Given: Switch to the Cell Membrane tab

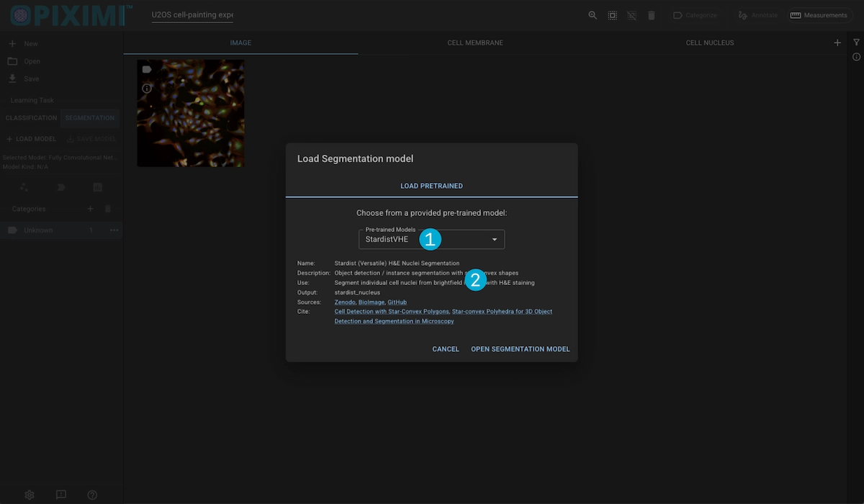Looking at the screenshot, I should pos(475,42).
